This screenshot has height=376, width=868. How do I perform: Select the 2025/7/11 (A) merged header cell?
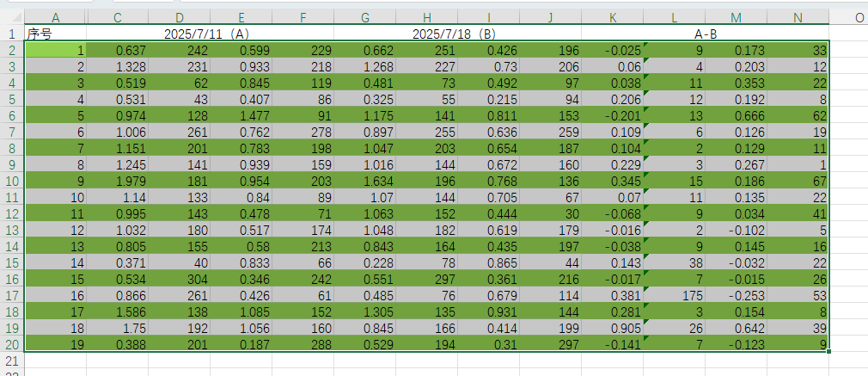[210, 34]
